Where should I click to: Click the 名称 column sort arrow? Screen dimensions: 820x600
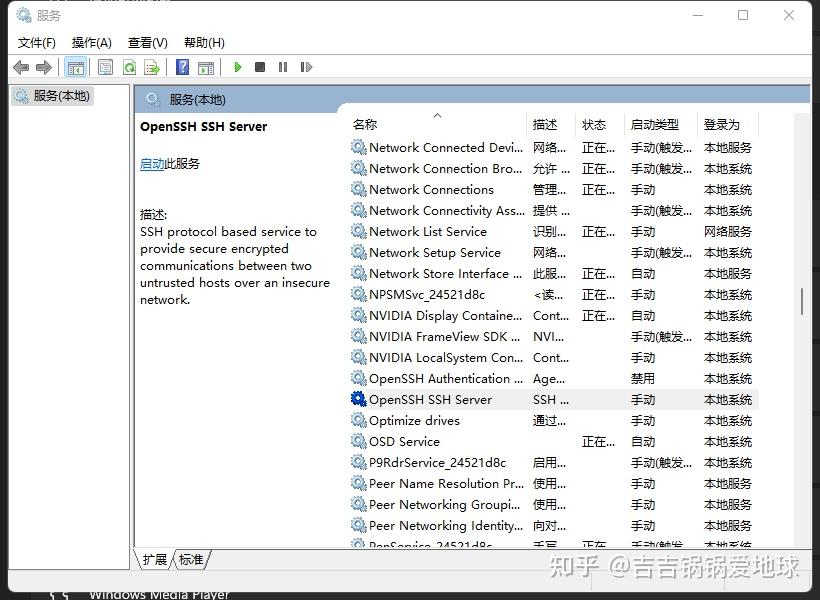coord(437,115)
